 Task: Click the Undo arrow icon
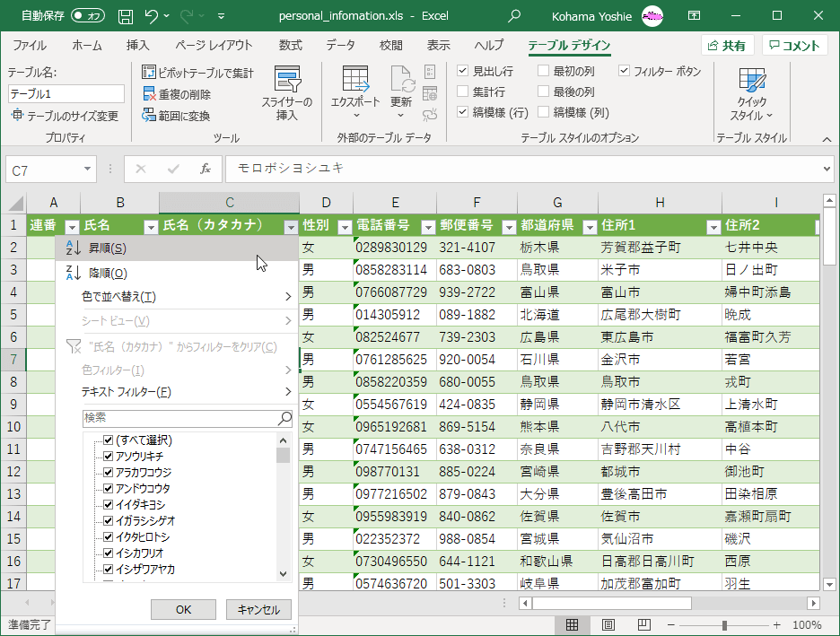[x=151, y=16]
